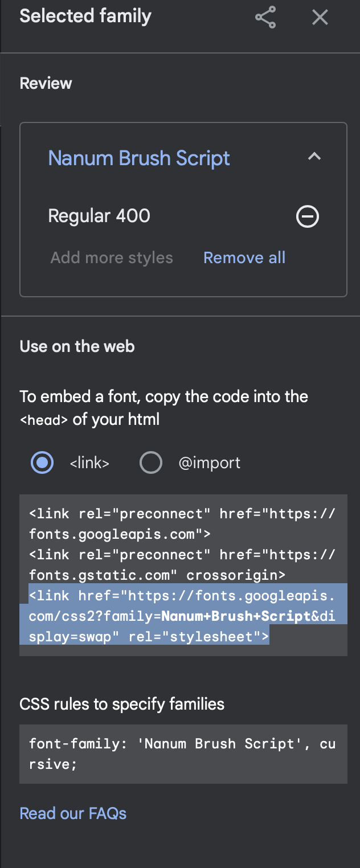Viewport: 360px width, 868px height.
Task: Click the first preconnect googleapis code line
Action: 182,523
